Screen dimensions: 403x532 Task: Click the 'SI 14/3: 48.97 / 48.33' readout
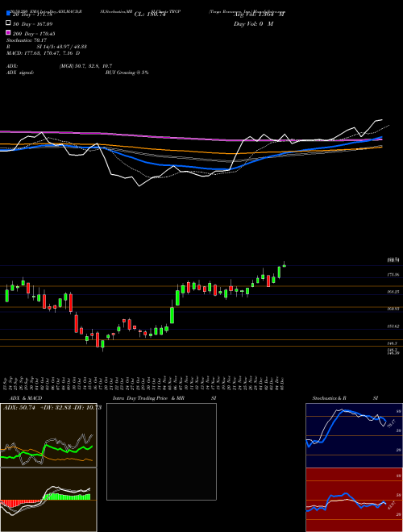point(61,47)
